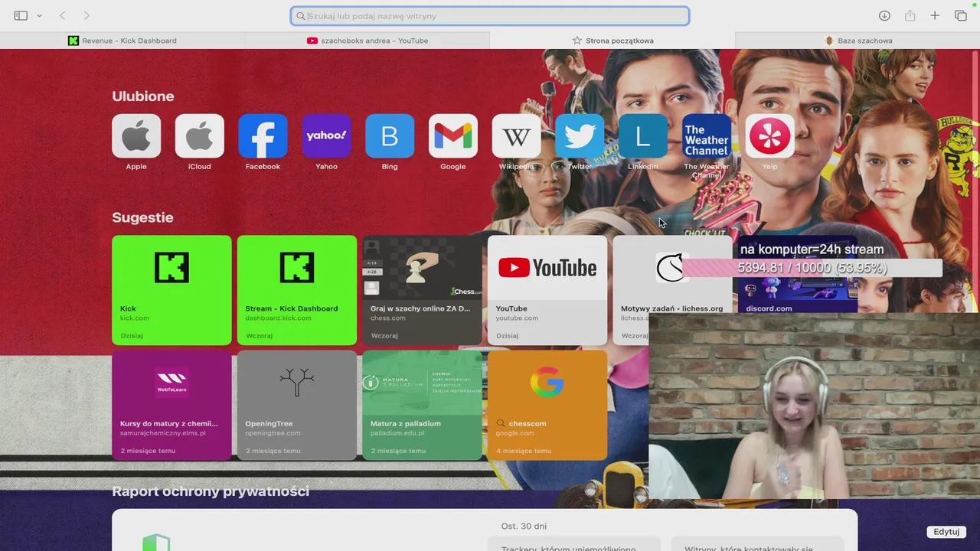
Task: Click the webcam overlay video
Action: 814,406
